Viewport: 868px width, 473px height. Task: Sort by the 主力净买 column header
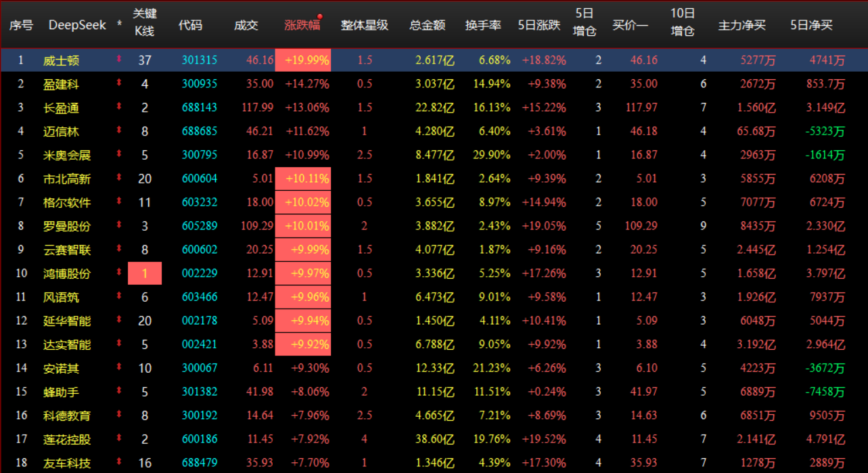point(742,25)
